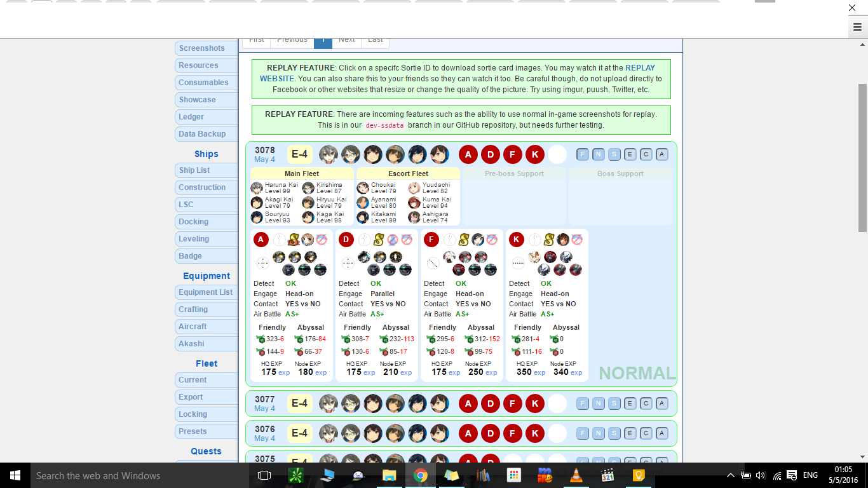Click node K's 340 Node EXP value
Viewport: 868px width, 488px height.
pos(560,372)
